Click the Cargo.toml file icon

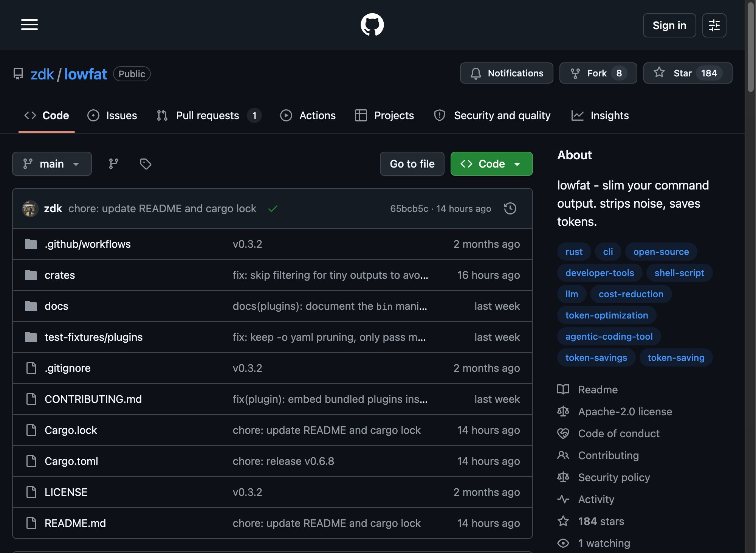click(31, 461)
